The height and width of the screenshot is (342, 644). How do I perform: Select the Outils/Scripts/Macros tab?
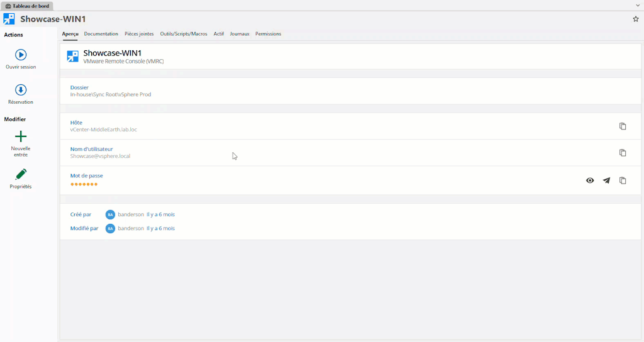pos(184,34)
